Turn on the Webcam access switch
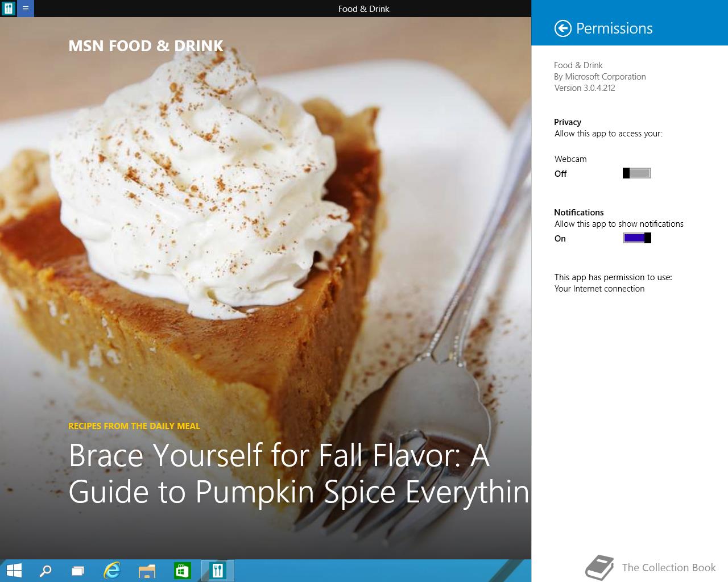The height and width of the screenshot is (582, 728). coord(637,173)
